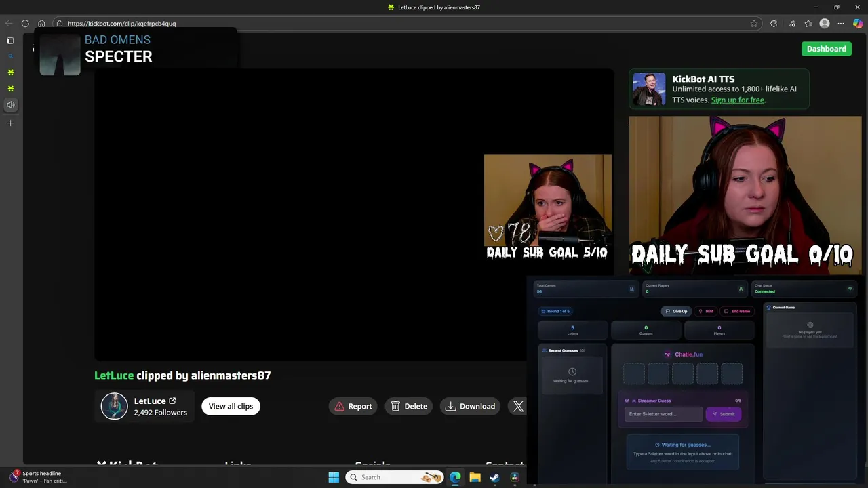Add page to favorites with star icon

tap(754, 24)
